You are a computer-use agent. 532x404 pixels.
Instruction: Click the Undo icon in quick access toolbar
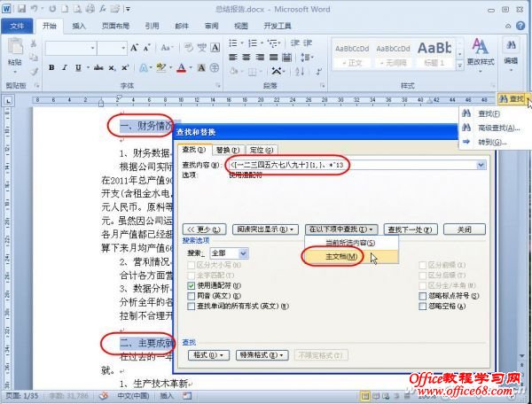tap(34, 9)
